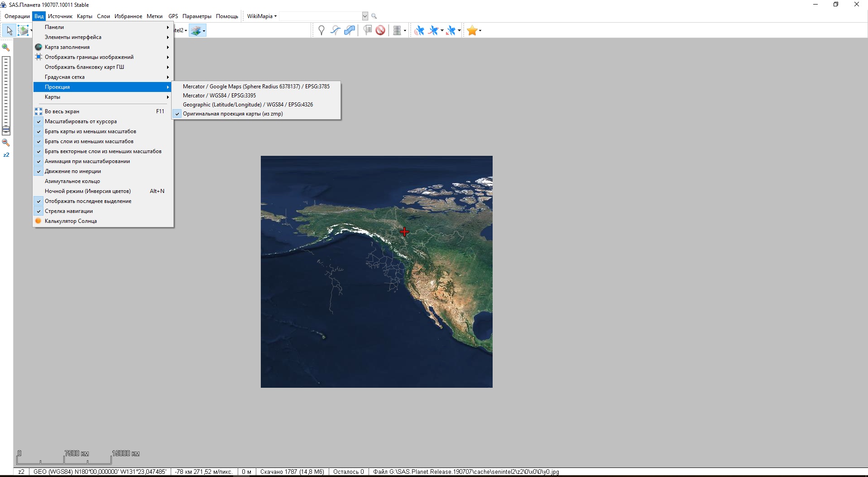Click the layers selection toolbar icon
Viewport: 868px width, 477px height.
coord(196,30)
